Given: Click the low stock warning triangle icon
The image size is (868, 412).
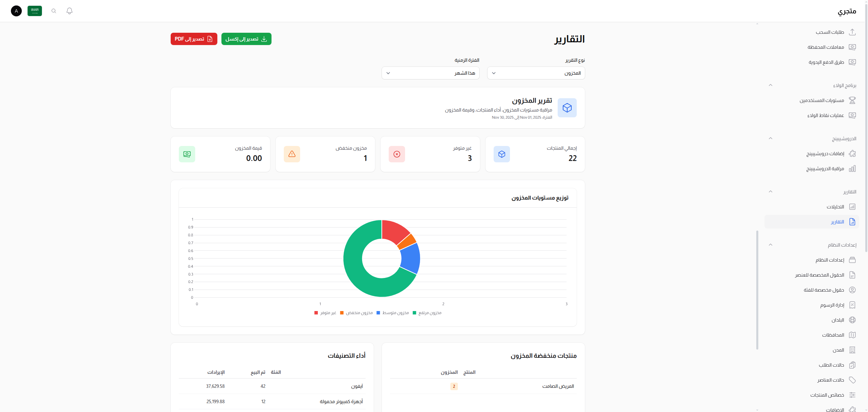Looking at the screenshot, I should [292, 154].
